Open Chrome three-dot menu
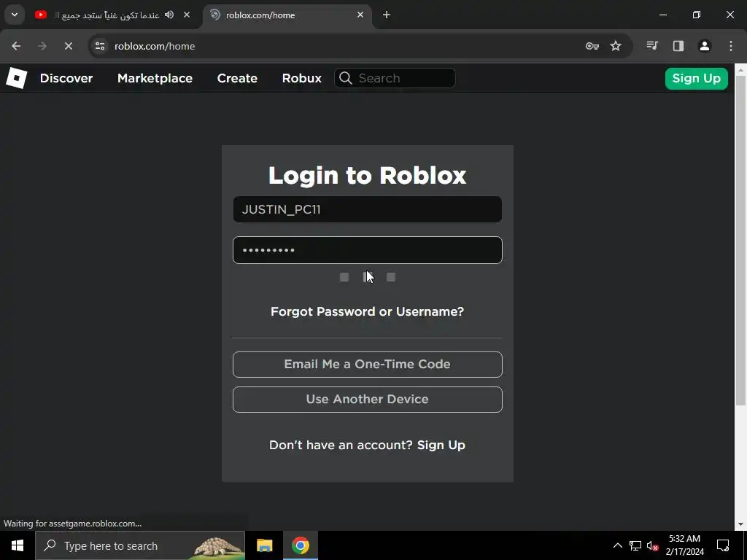The height and width of the screenshot is (560, 747). [x=731, y=46]
